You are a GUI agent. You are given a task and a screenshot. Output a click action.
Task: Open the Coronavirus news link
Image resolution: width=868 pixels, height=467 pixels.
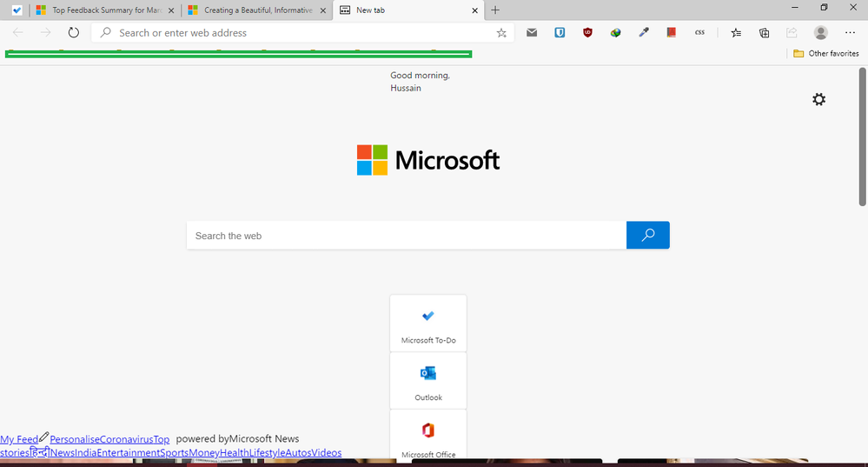click(127, 439)
